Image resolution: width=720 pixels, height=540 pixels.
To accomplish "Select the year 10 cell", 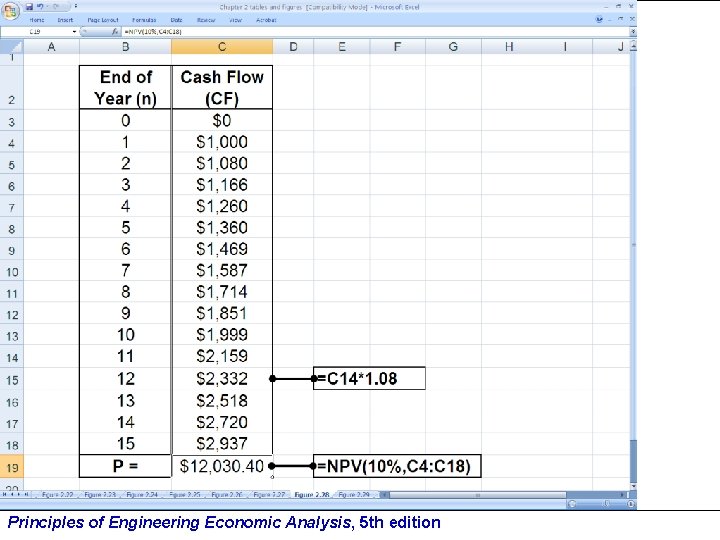I will (x=125, y=334).
